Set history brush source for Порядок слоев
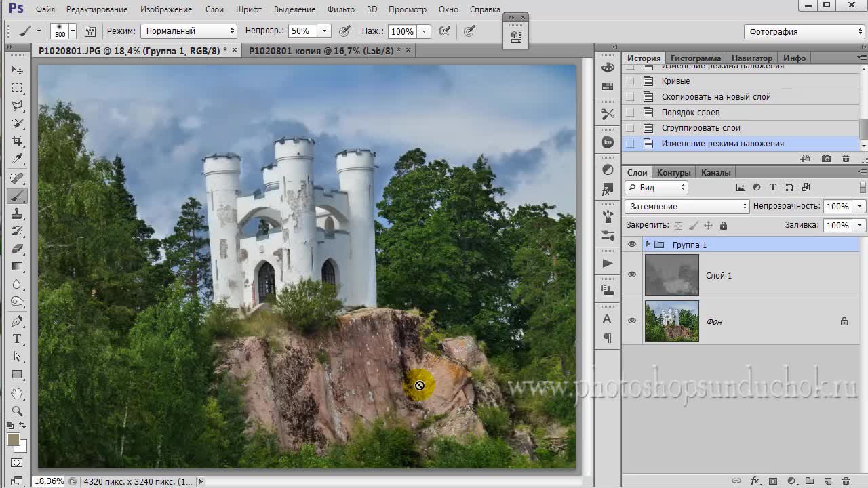This screenshot has height=488, width=868. (630, 113)
